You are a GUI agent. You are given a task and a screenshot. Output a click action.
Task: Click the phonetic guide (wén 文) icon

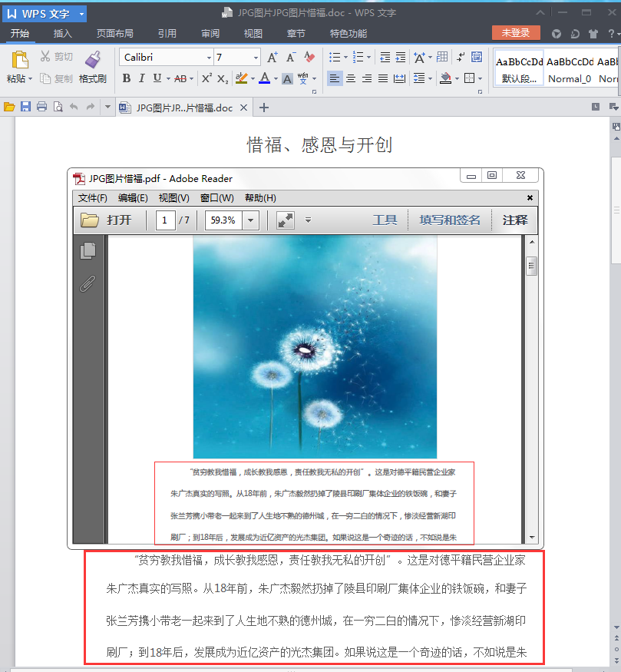click(x=303, y=78)
